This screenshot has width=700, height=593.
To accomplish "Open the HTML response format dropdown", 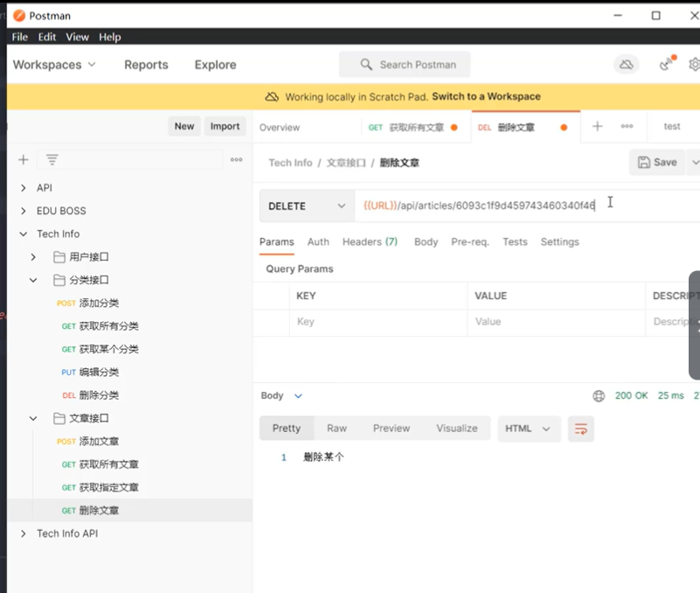I will coord(529,429).
